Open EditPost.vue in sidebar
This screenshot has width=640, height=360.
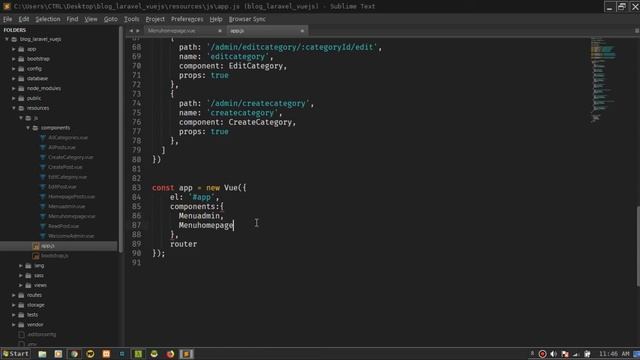click(x=62, y=187)
